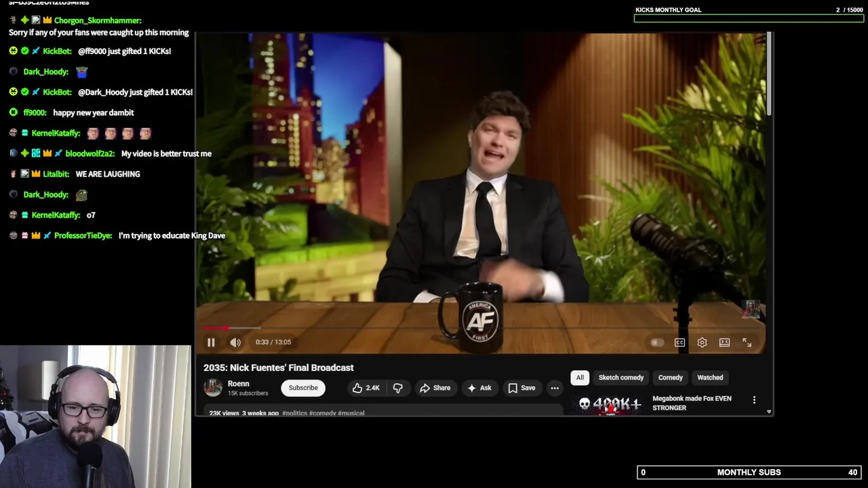Click the video time display 0:33 / 13:05
Screen dimensions: 868x488
273,342
